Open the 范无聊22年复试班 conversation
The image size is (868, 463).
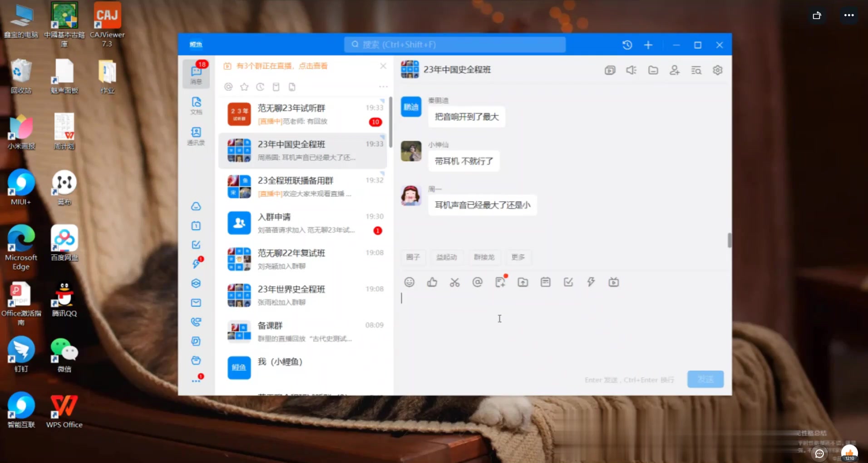303,259
